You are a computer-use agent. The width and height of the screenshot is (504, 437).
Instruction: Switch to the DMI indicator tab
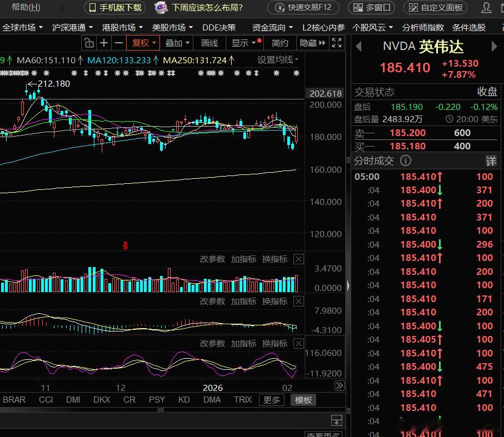click(x=73, y=400)
